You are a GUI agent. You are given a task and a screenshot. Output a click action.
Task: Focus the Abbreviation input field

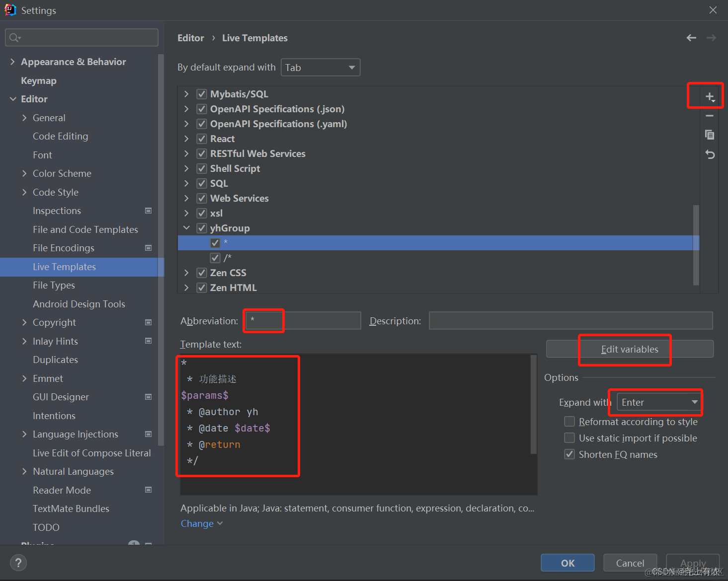pos(303,321)
